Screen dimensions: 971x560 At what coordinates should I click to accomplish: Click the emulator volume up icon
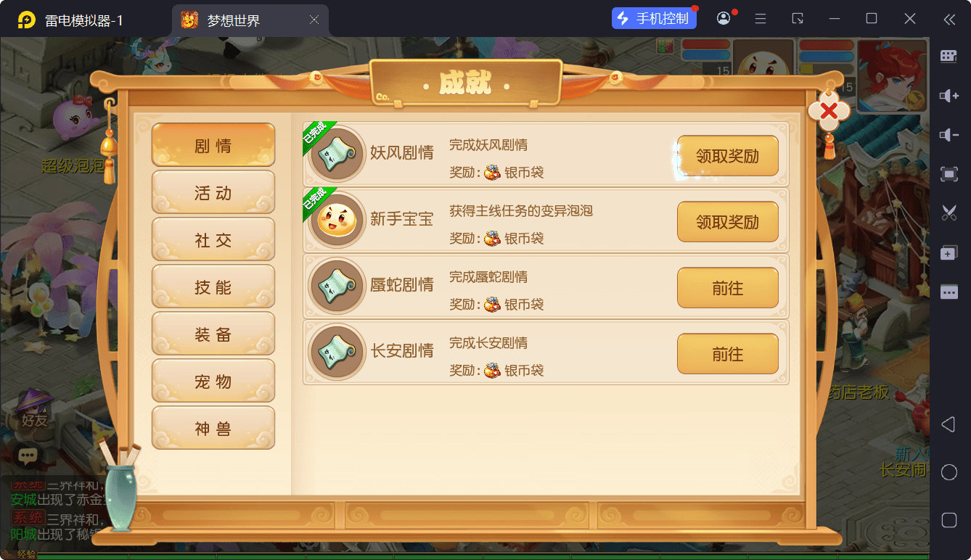point(949,96)
